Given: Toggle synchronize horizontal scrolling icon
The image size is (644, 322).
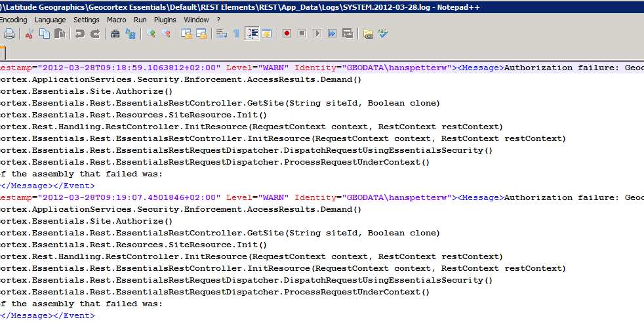Looking at the screenshot, I should pyautogui.click(x=201, y=33).
